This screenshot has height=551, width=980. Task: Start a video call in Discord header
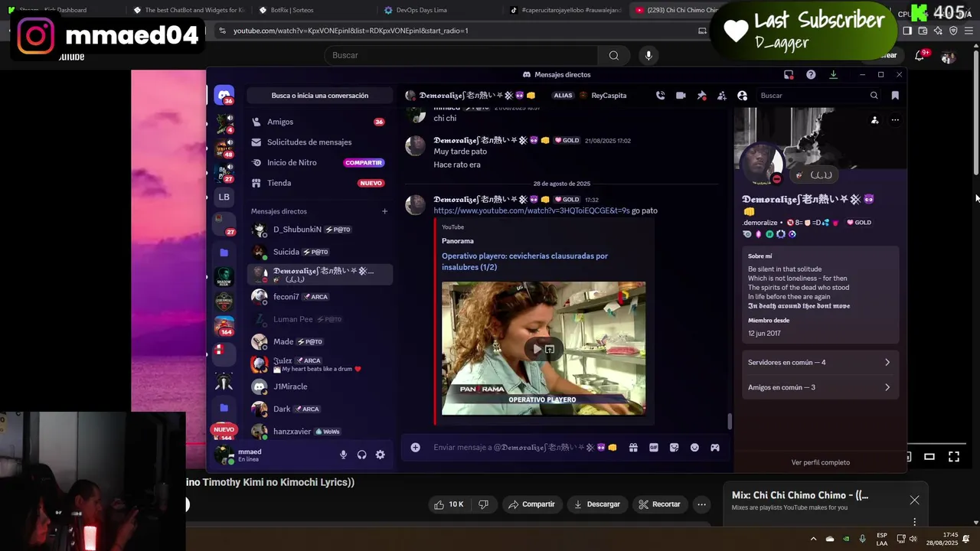click(x=681, y=96)
